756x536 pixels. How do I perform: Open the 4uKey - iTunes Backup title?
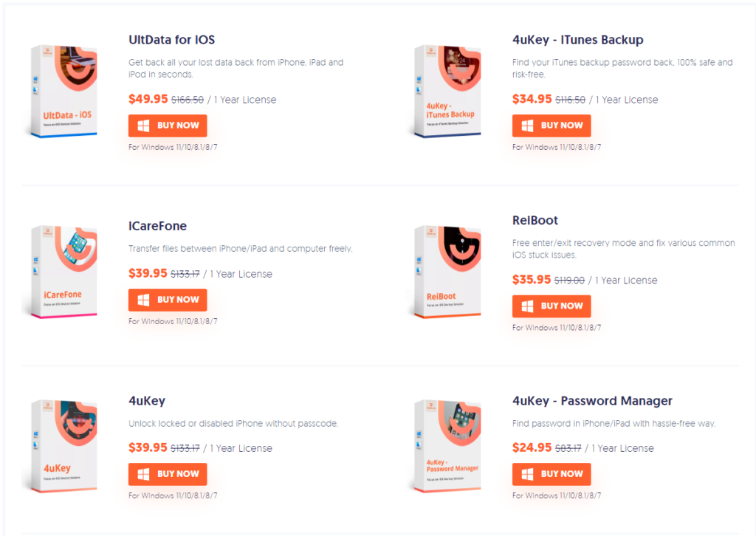577,40
